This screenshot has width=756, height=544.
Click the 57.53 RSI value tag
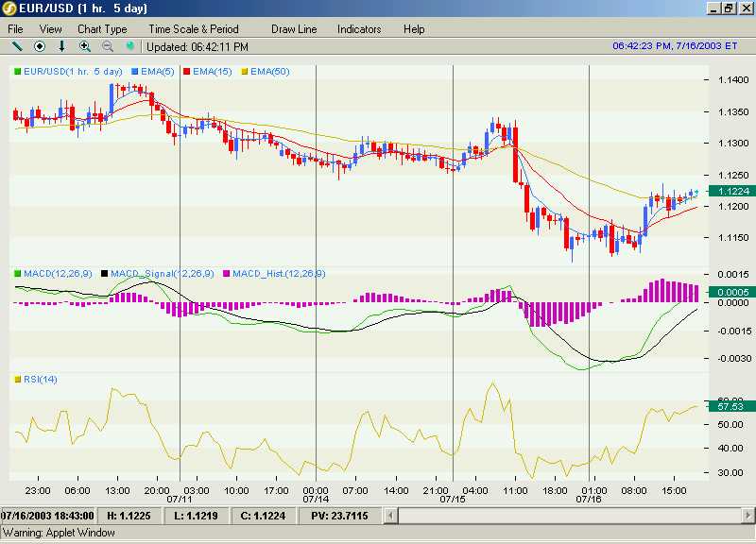tap(733, 407)
